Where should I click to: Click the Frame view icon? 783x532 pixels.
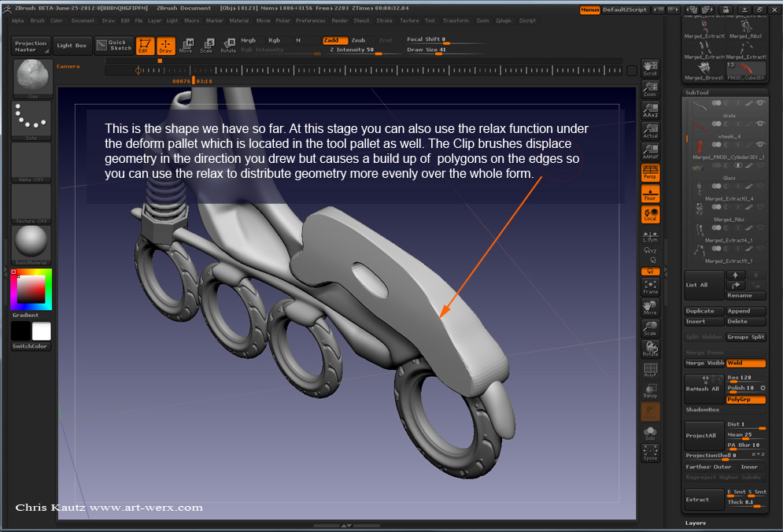[650, 287]
